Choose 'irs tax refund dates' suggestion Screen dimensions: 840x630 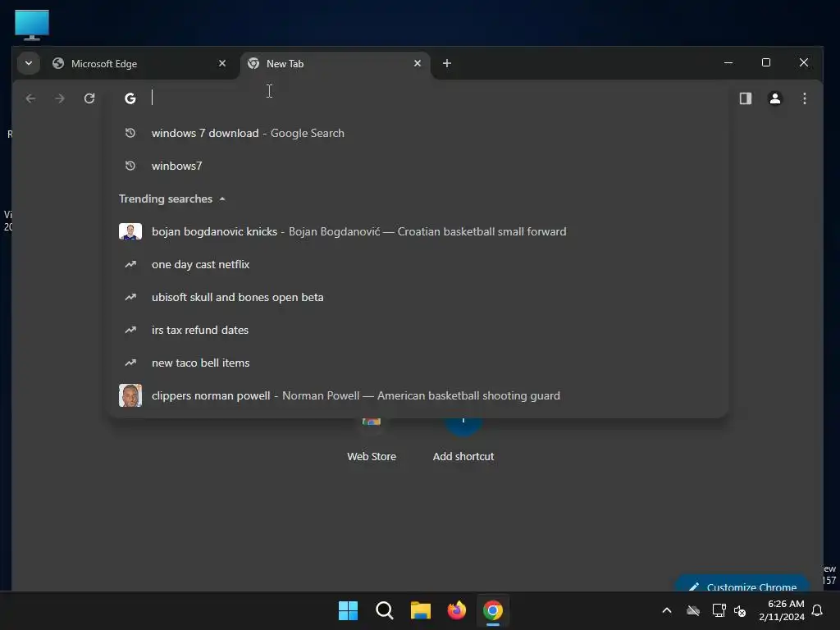coord(418,330)
